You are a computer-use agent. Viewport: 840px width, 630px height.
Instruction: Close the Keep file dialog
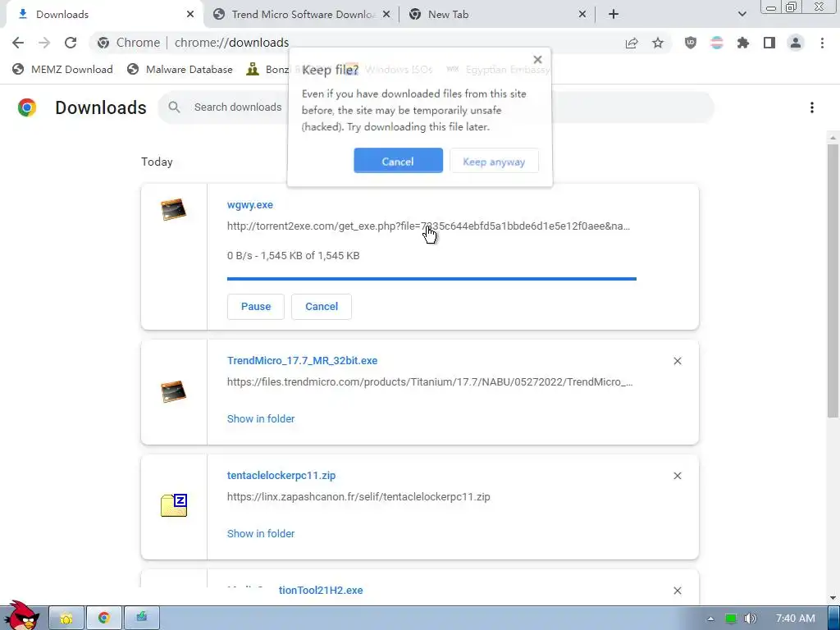pyautogui.click(x=538, y=59)
